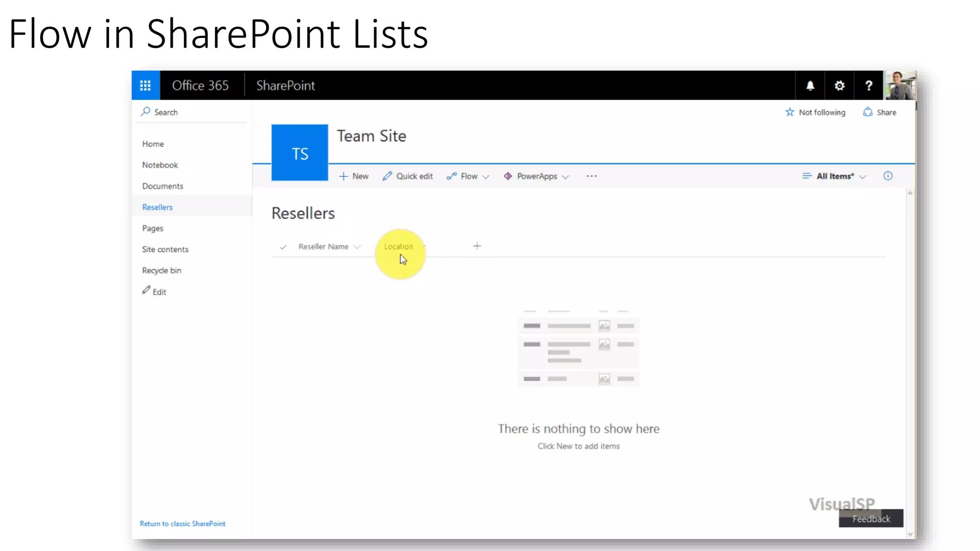This screenshot has width=980, height=551.
Task: Click the Not following label
Action: click(x=822, y=112)
